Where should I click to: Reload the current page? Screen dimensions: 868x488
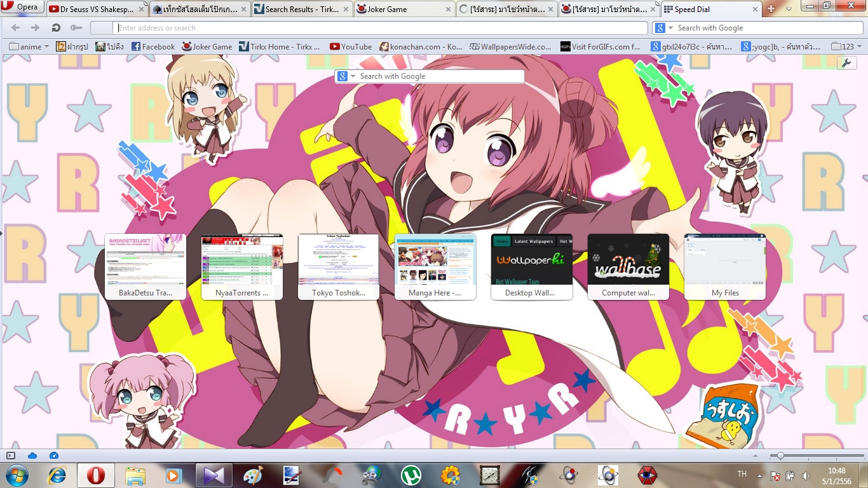click(x=56, y=28)
